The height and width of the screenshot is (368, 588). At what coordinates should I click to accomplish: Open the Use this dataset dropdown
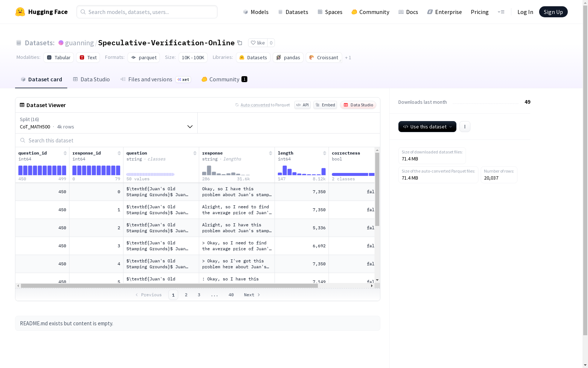(427, 127)
